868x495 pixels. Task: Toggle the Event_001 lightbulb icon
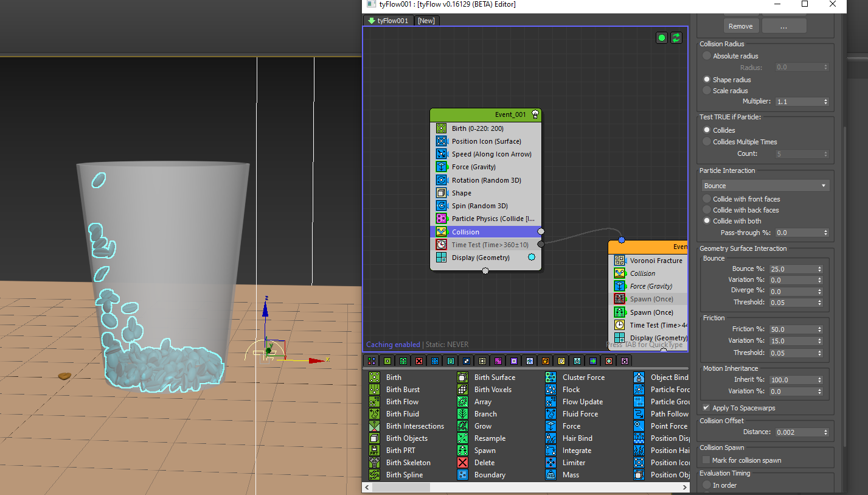click(535, 114)
